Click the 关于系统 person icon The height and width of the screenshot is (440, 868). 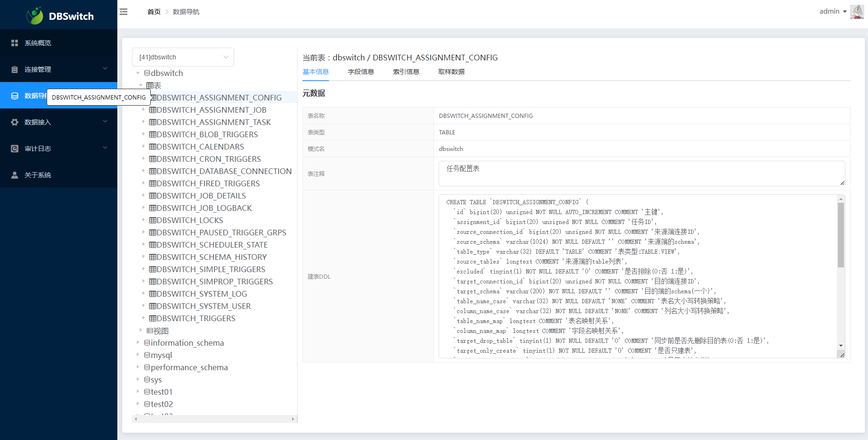pos(15,175)
